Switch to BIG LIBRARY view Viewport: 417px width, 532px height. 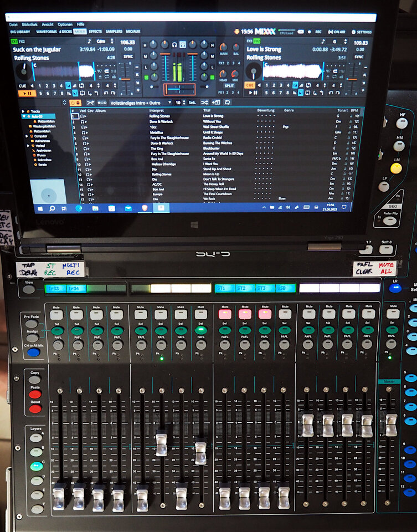click(x=20, y=32)
